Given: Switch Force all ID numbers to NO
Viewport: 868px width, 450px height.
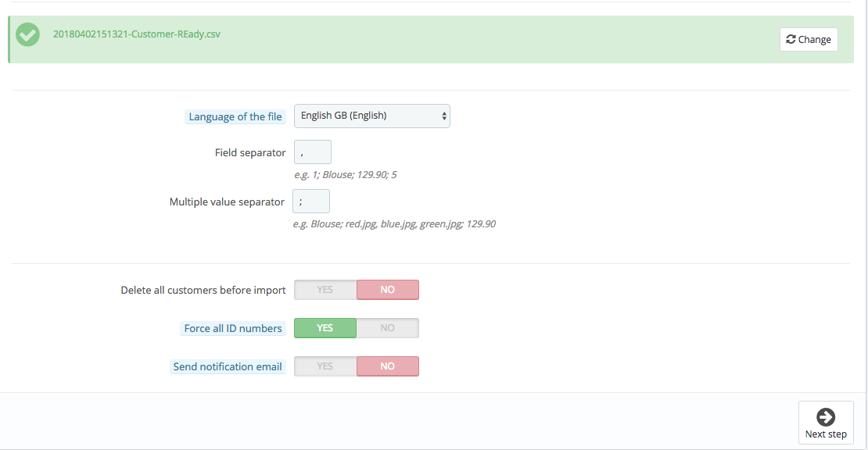Looking at the screenshot, I should pyautogui.click(x=388, y=328).
